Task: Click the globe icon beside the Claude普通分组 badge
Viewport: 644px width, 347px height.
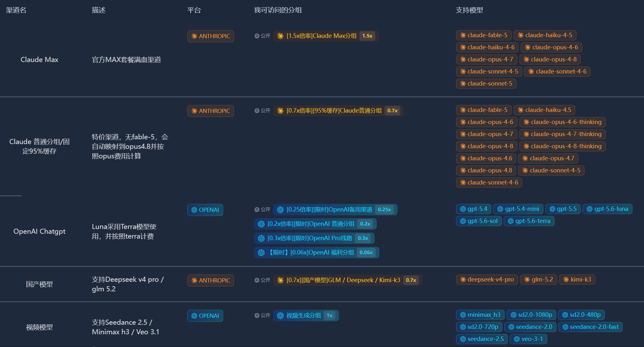Action: [x=257, y=111]
